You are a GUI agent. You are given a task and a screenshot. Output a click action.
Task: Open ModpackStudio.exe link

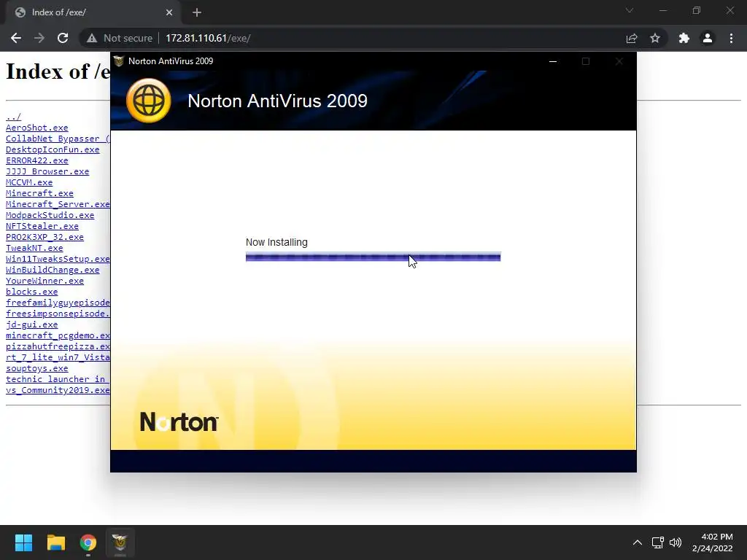(x=50, y=215)
